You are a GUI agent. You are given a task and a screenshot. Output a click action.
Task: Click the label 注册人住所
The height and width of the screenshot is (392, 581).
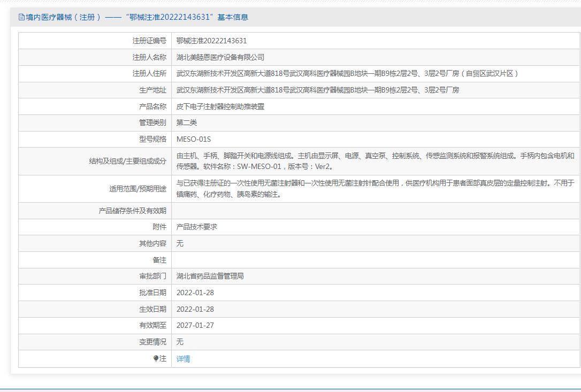(x=149, y=73)
